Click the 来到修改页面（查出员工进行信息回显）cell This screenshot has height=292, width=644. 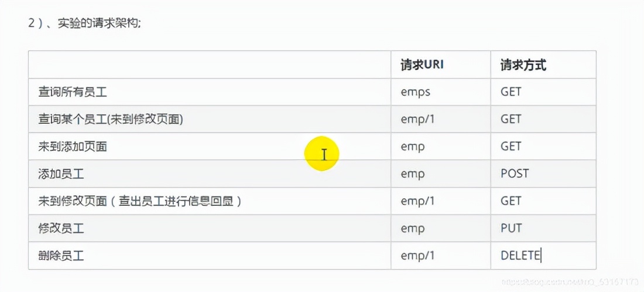point(140,201)
